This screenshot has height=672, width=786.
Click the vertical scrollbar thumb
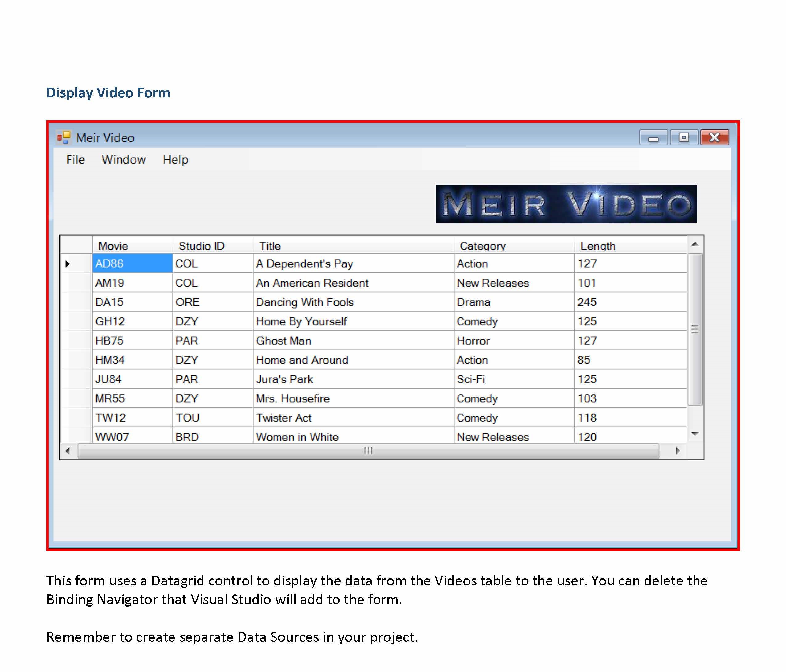pos(694,329)
